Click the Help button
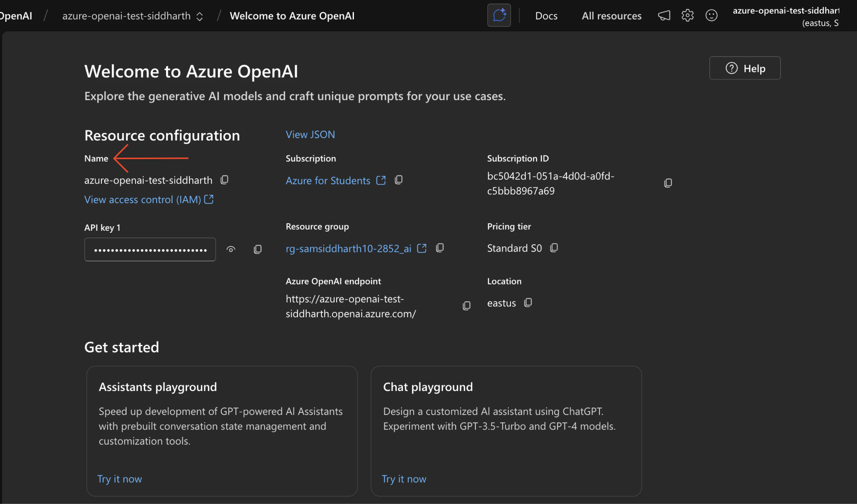Image resolution: width=857 pixels, height=504 pixels. coord(745,68)
